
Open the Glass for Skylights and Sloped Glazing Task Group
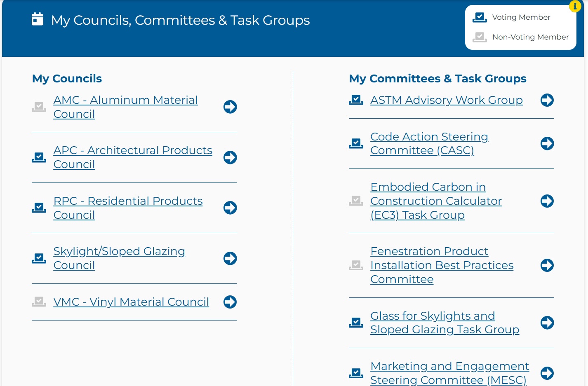coord(445,323)
